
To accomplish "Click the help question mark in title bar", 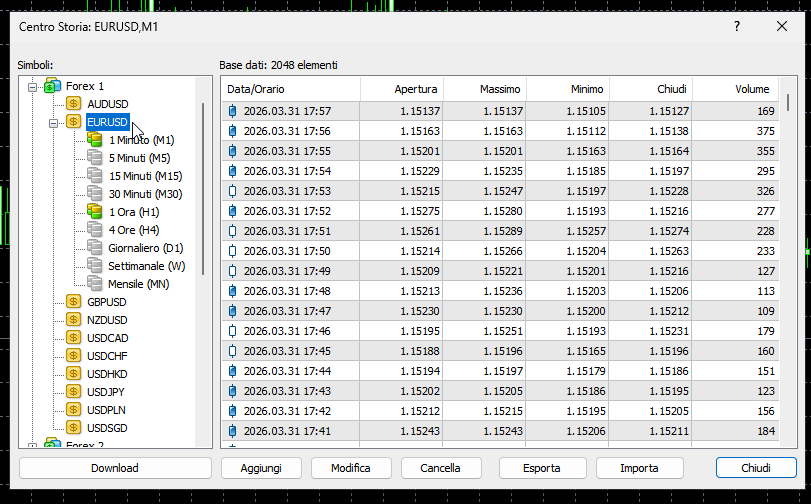I will pyautogui.click(x=737, y=26).
